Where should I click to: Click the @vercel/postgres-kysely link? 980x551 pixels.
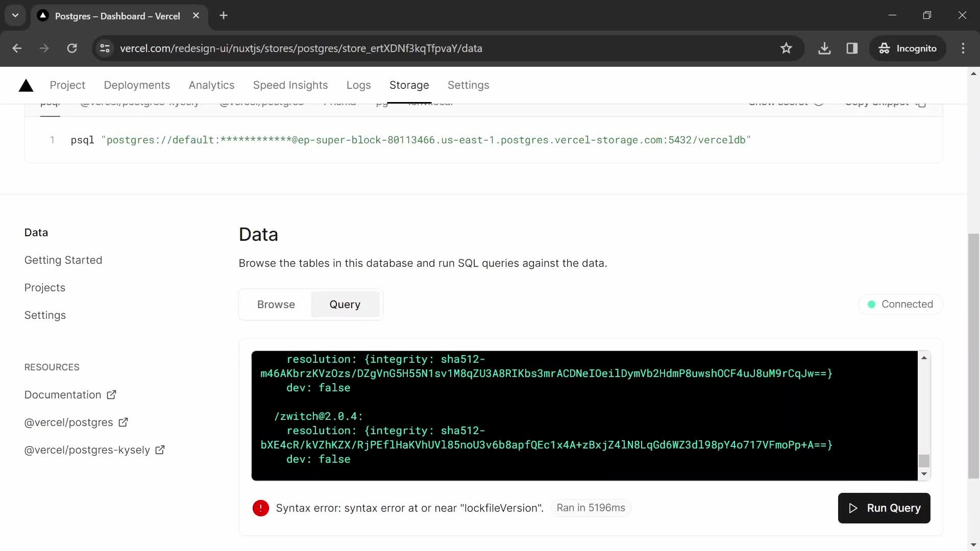point(87,450)
